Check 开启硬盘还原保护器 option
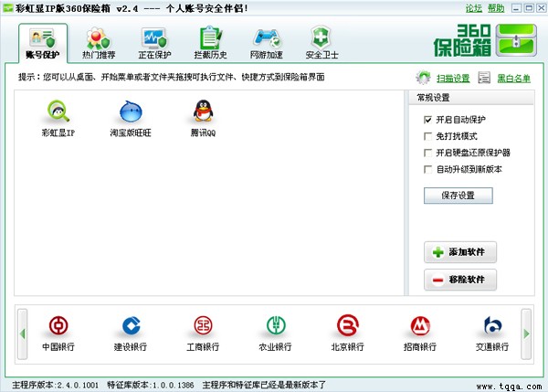 coord(428,153)
